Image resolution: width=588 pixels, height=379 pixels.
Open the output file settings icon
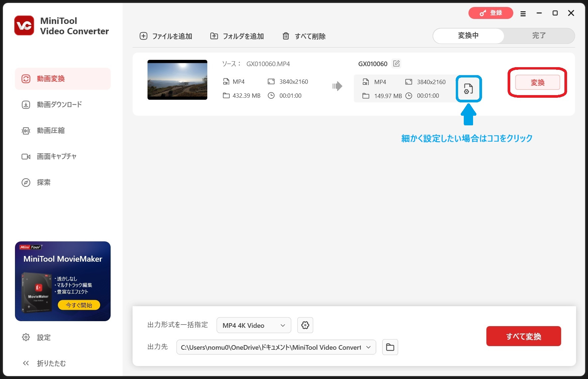point(468,89)
